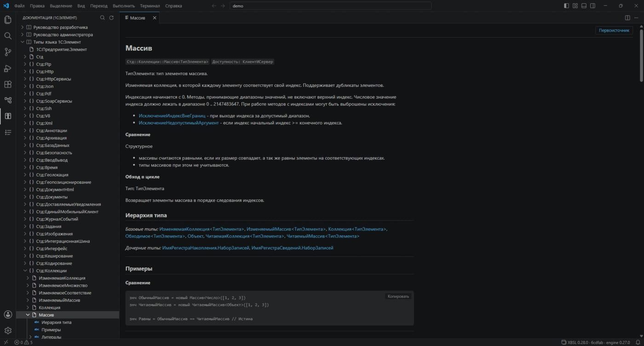This screenshot has width=644, height=346.
Task: Open the documentation book icon in activity bar
Action: [x=8, y=116]
